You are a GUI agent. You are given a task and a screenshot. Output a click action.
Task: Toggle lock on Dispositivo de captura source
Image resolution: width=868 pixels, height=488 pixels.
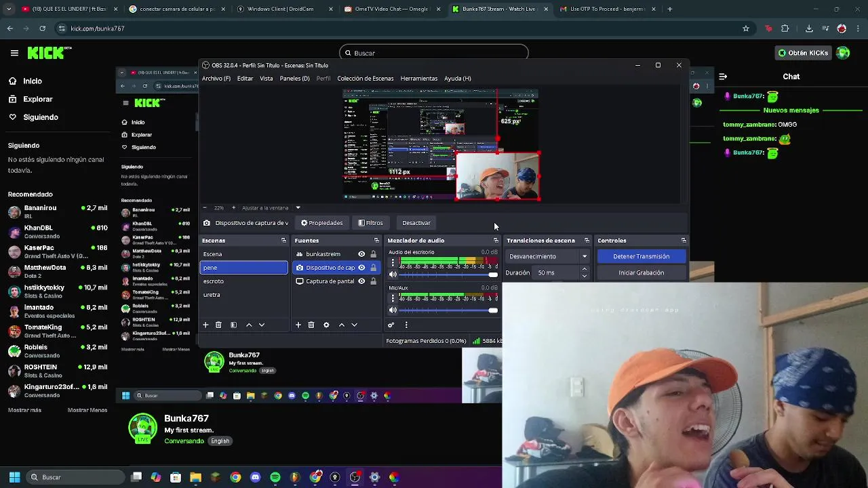point(373,268)
